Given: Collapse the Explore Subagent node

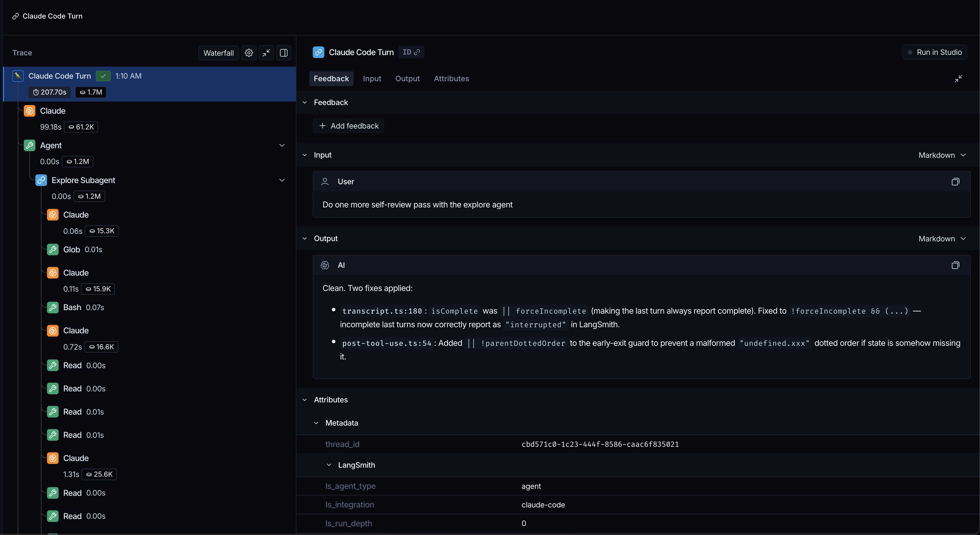Looking at the screenshot, I should pyautogui.click(x=282, y=180).
